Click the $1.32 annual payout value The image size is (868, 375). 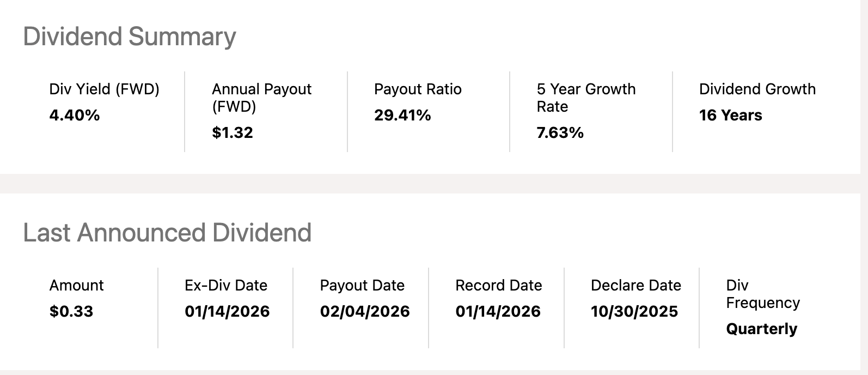(x=233, y=133)
